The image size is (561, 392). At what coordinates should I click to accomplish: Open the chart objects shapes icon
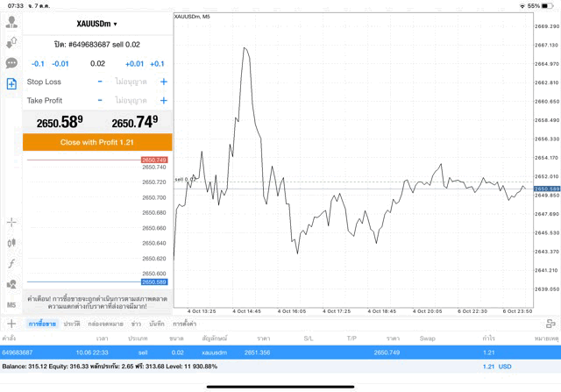tap(11, 284)
